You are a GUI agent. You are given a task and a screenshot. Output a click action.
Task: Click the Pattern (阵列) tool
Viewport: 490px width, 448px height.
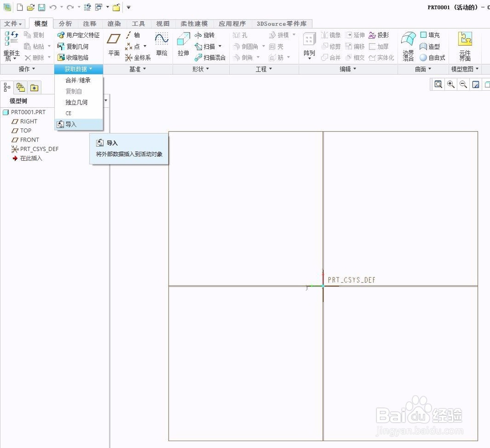[x=309, y=46]
